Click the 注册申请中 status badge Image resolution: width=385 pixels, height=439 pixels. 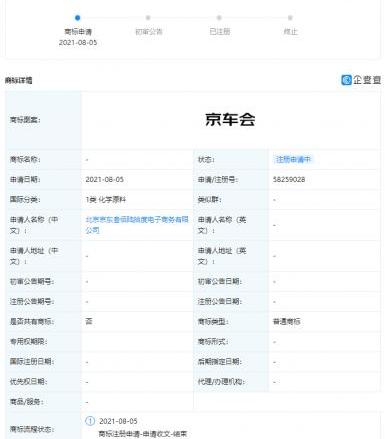(293, 159)
